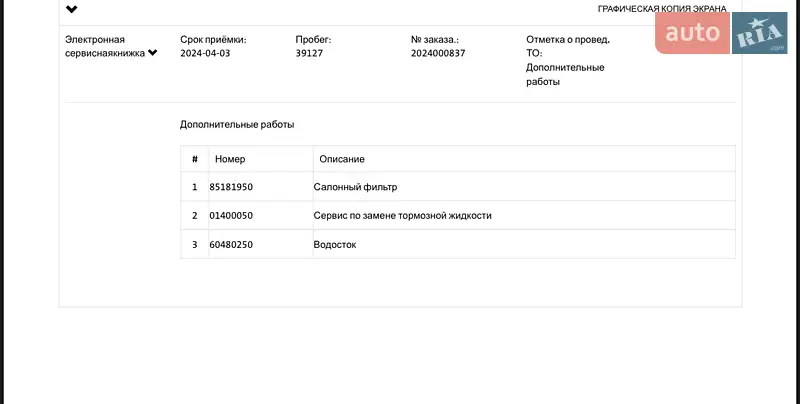Click the acceptance date 2024-04-03

pos(205,54)
